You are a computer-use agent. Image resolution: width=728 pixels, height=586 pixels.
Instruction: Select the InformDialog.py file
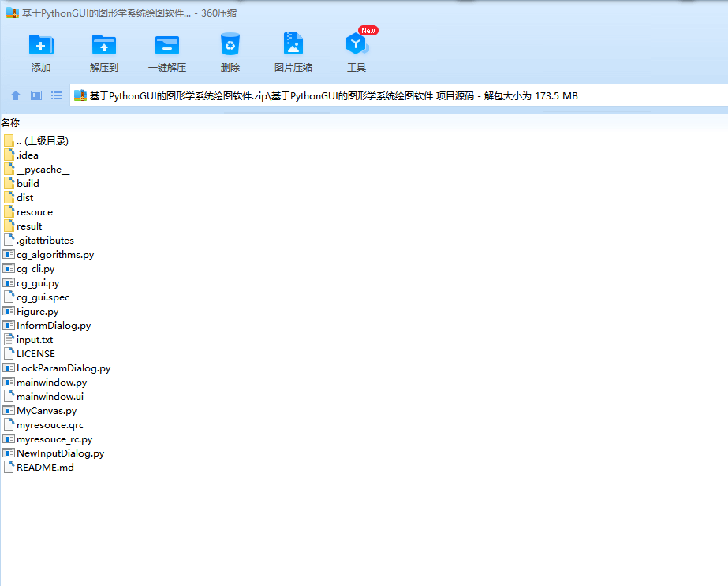[x=47, y=326]
